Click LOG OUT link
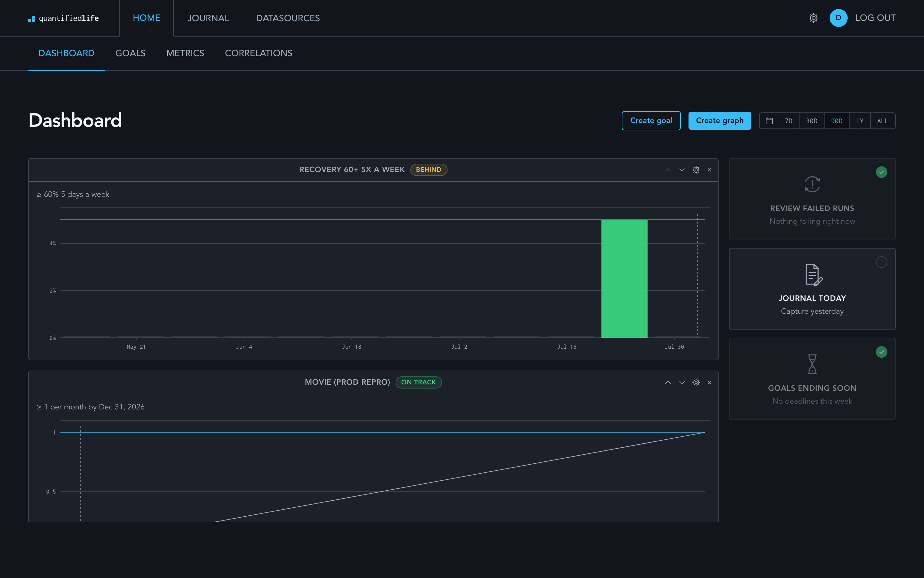 click(875, 18)
